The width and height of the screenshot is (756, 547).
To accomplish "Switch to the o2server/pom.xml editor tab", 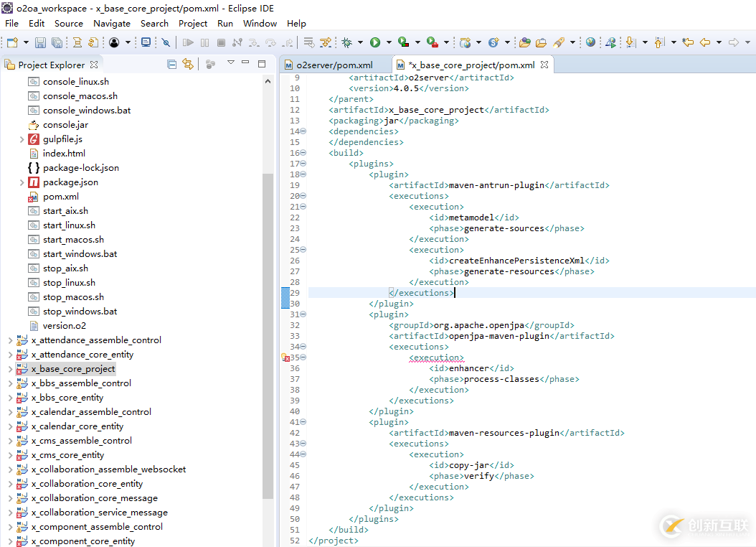I will (x=334, y=65).
